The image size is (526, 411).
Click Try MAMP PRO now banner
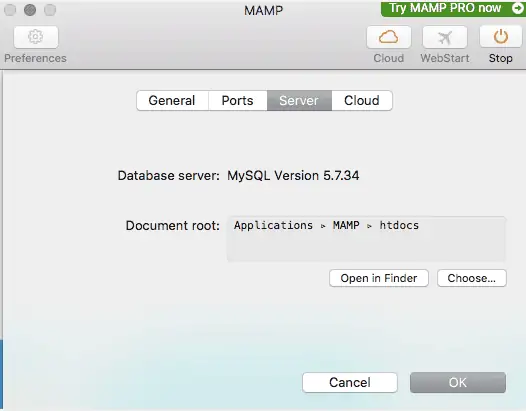[453, 8]
